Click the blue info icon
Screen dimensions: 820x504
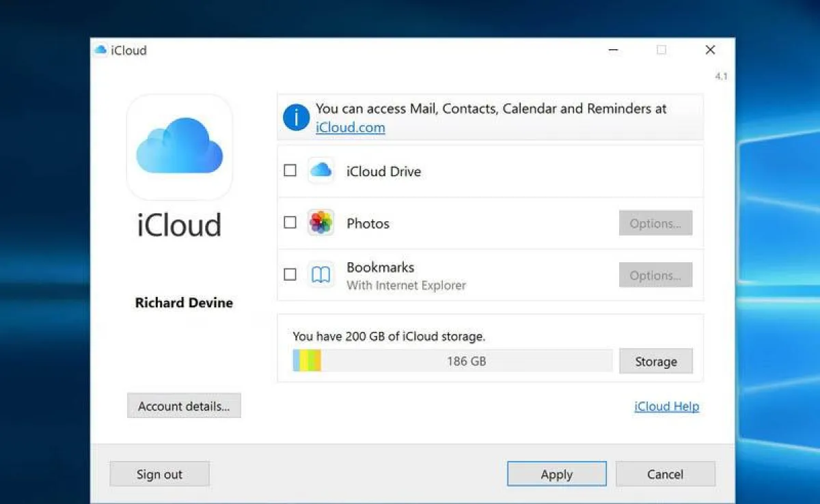(x=297, y=117)
